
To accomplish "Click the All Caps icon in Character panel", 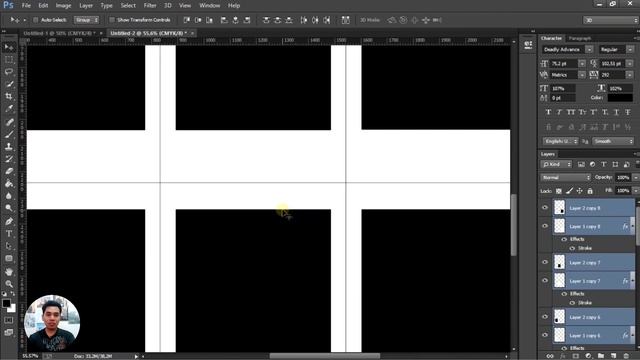I will click(x=571, y=112).
